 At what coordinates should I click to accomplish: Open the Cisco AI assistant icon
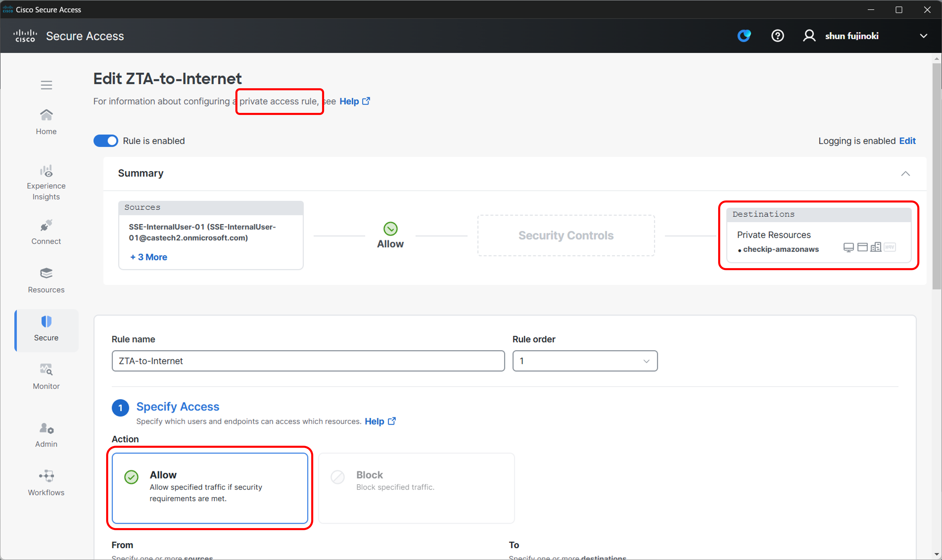tap(744, 36)
